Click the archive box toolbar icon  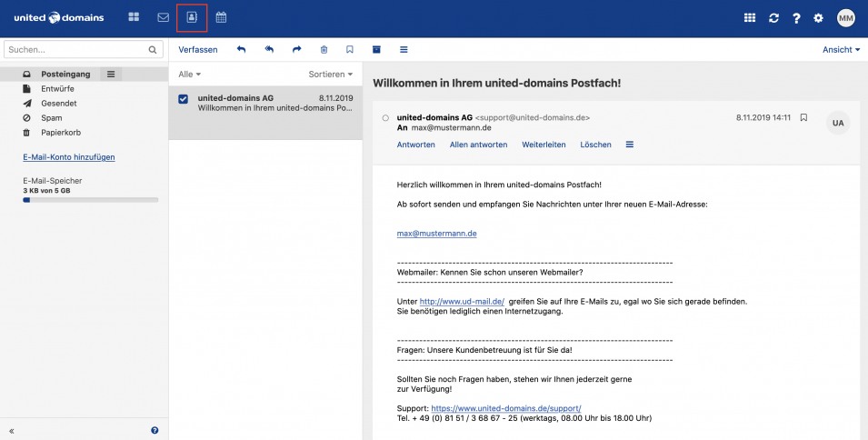[x=376, y=50]
